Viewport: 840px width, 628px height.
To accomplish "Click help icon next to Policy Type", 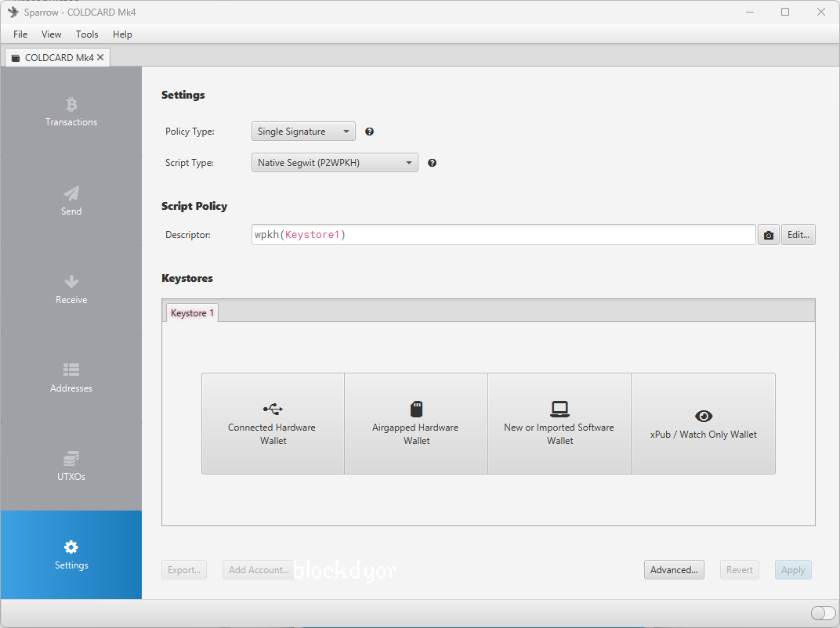I will pos(370,132).
